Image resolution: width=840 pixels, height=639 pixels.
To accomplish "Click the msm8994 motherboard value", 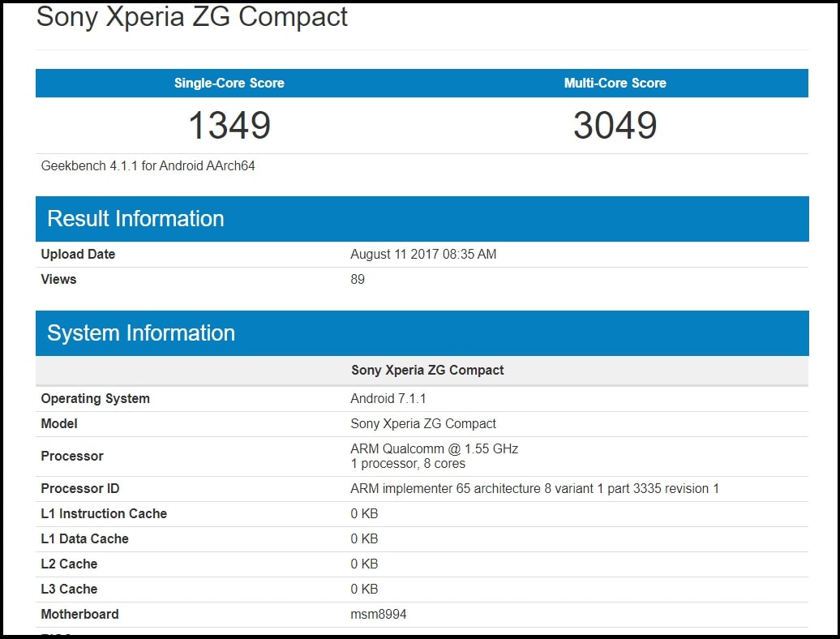I will (379, 615).
